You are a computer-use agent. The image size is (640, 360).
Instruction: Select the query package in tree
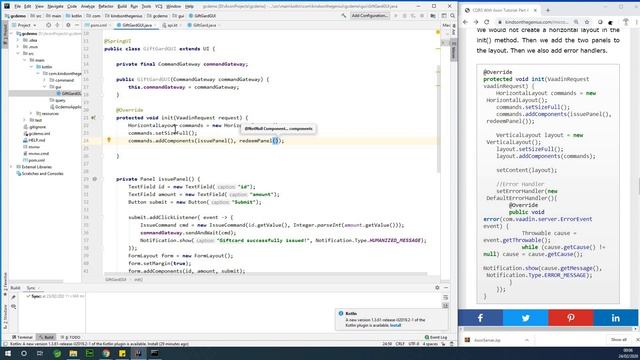click(x=58, y=100)
